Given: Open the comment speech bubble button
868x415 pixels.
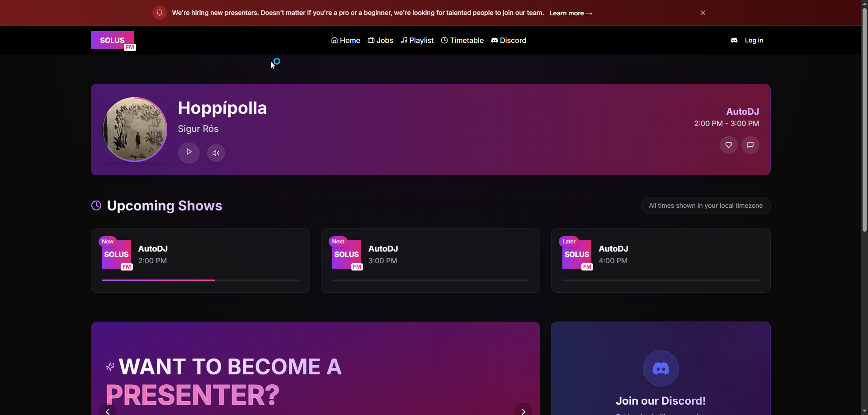Looking at the screenshot, I should click(x=750, y=145).
